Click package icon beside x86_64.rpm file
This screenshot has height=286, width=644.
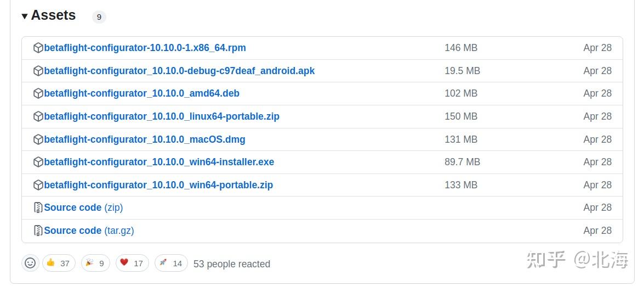[x=38, y=48]
